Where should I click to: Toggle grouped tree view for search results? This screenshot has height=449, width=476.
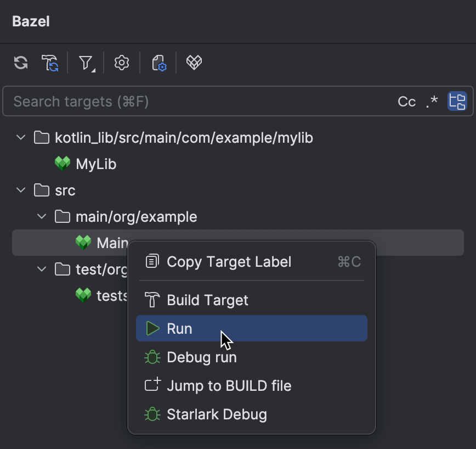click(x=457, y=101)
